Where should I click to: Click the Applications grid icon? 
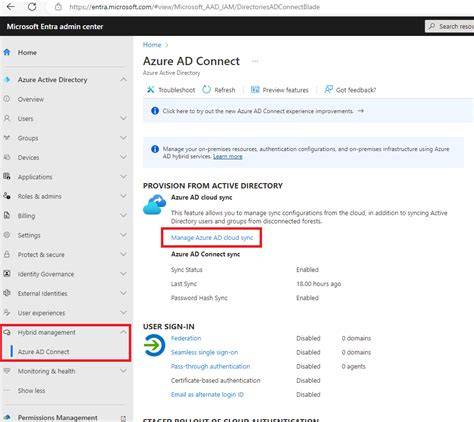[x=7, y=176]
